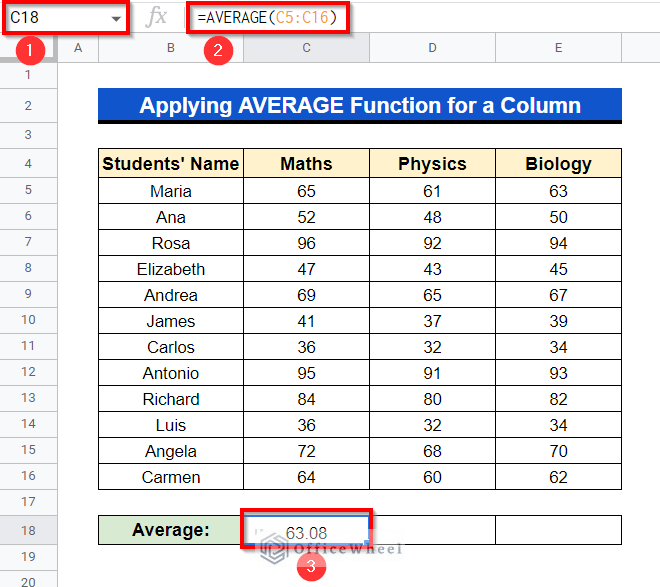The width and height of the screenshot is (660, 587).
Task: Select the column A header
Action: (x=78, y=48)
